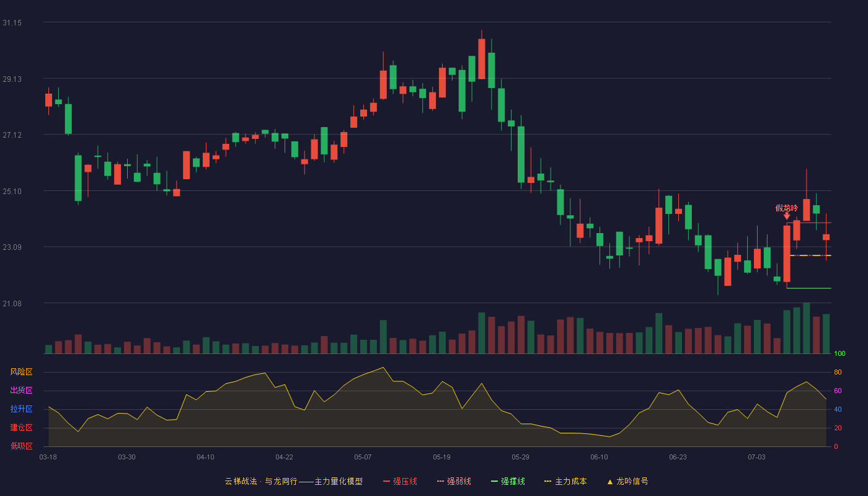Screen dimensions: 868x496
Task: Toggle the 龙吟信号 legend entry
Action: click(x=627, y=481)
